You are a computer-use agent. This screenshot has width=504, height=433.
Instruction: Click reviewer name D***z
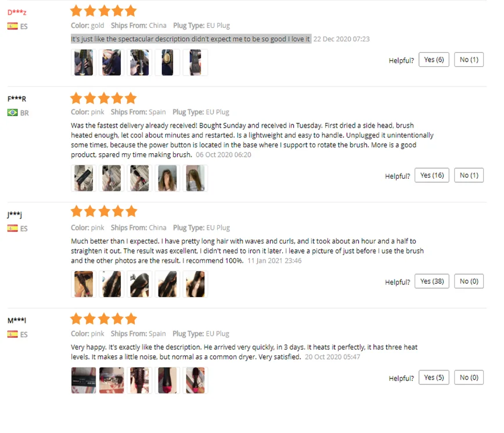pyautogui.click(x=17, y=12)
